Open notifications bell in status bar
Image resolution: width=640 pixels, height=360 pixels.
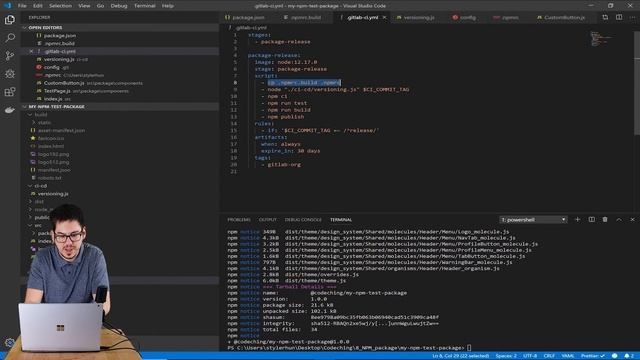[x=629, y=356]
